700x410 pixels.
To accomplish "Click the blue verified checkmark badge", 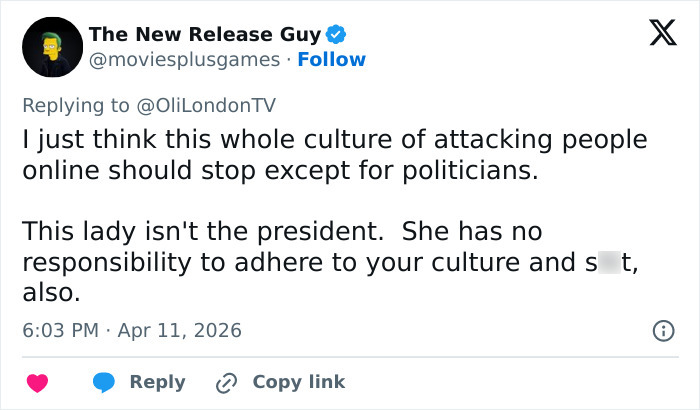I will (337, 35).
